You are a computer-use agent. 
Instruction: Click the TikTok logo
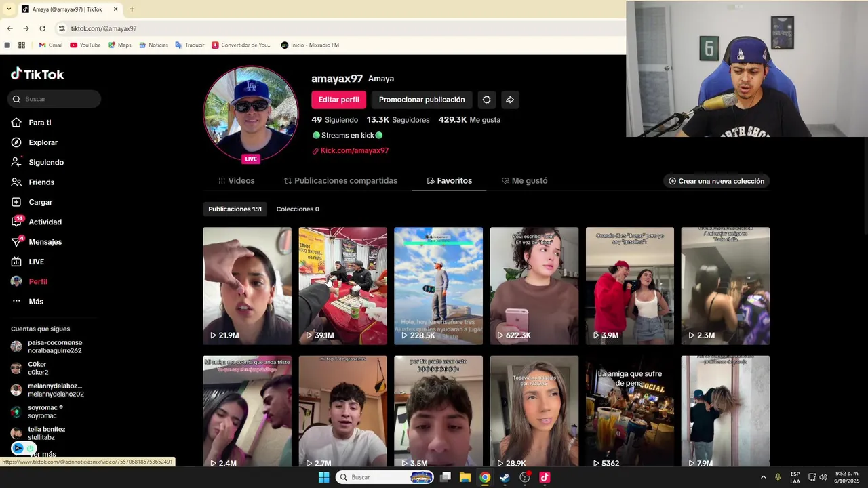click(37, 74)
